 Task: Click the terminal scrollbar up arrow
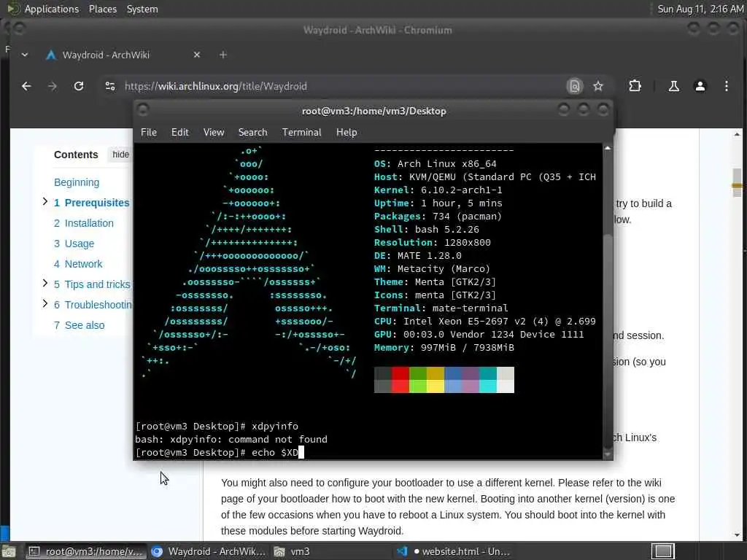tap(608, 149)
